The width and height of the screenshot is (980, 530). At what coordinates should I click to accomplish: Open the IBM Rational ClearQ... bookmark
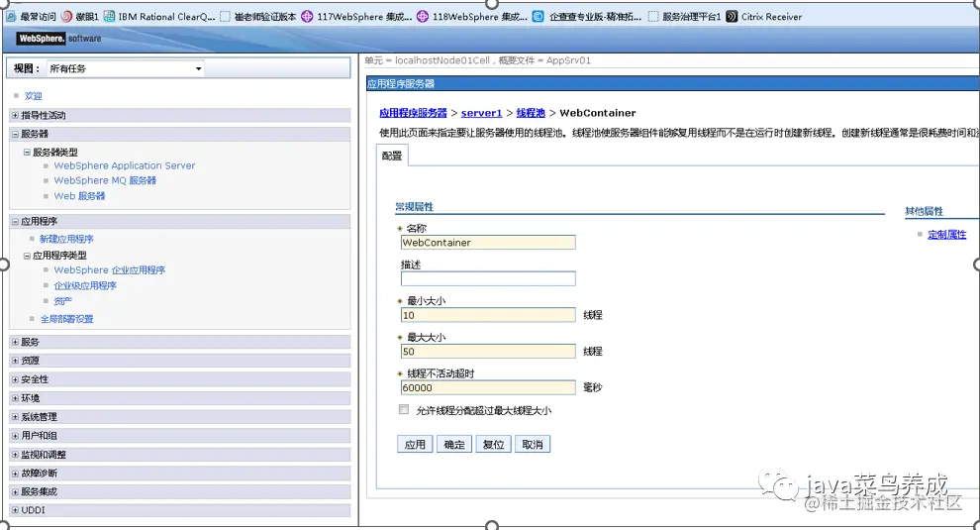point(159,16)
